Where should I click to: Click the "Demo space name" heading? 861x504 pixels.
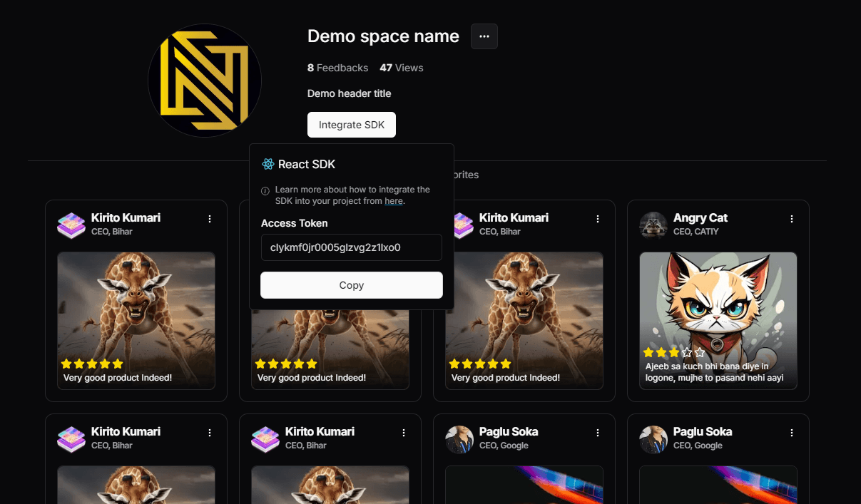(x=383, y=36)
